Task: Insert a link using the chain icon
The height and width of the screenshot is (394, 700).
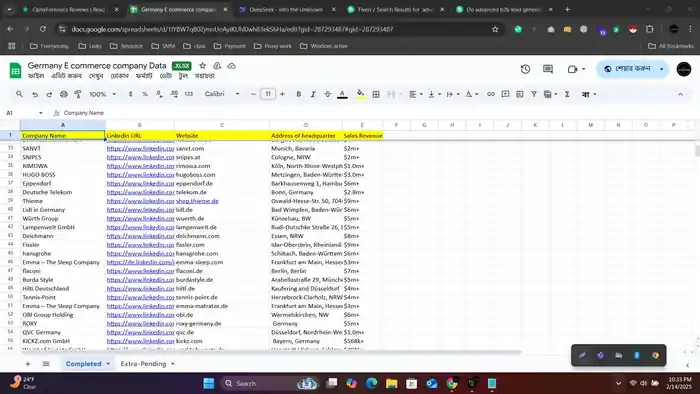Action: [x=491, y=94]
